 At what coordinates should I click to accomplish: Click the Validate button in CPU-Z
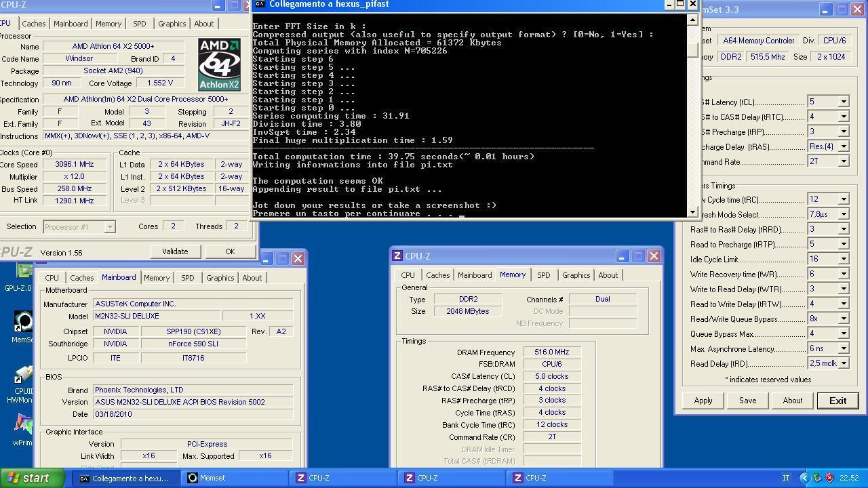175,251
